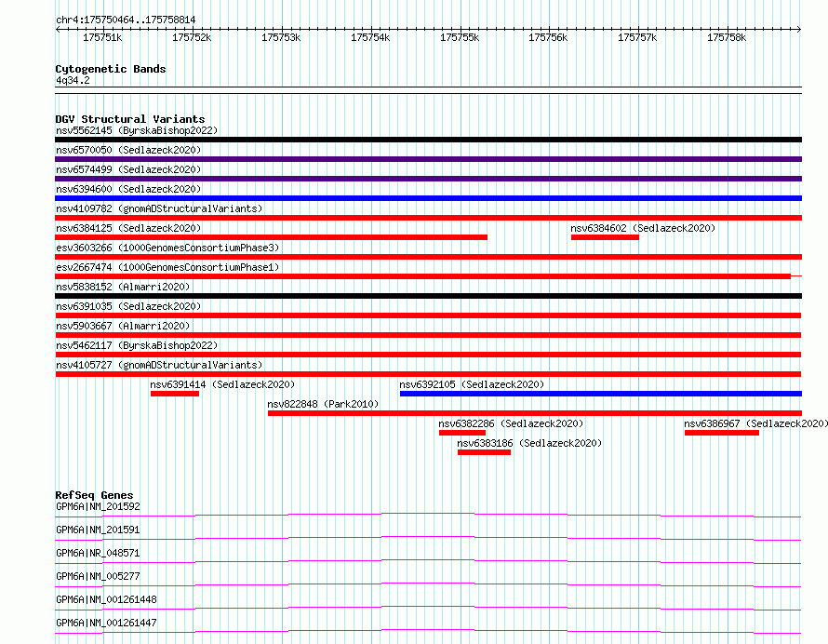The image size is (828, 644).
Task: Select esv2667474 (1000GenomesConsortiumPhase1) label
Action: click(167, 267)
